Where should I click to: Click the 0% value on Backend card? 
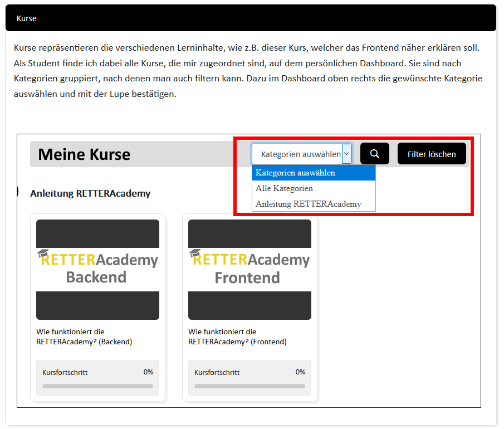[x=148, y=372]
